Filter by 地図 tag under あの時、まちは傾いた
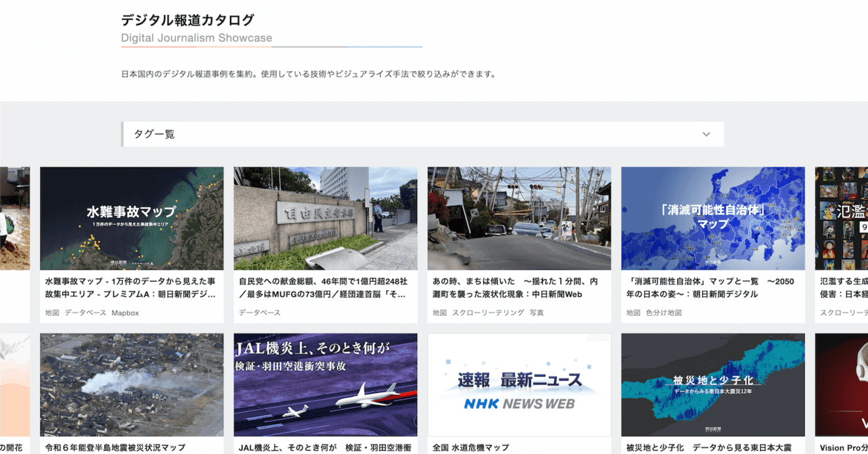 (x=440, y=313)
